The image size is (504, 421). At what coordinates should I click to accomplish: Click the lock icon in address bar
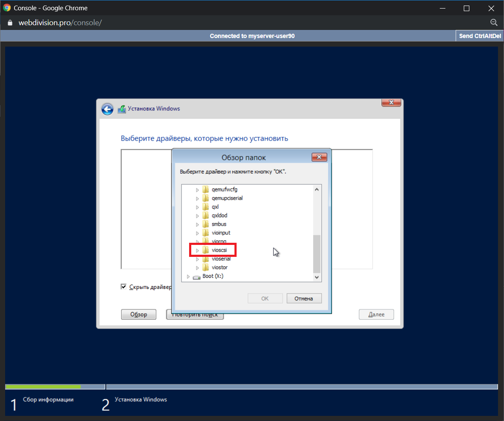point(10,23)
